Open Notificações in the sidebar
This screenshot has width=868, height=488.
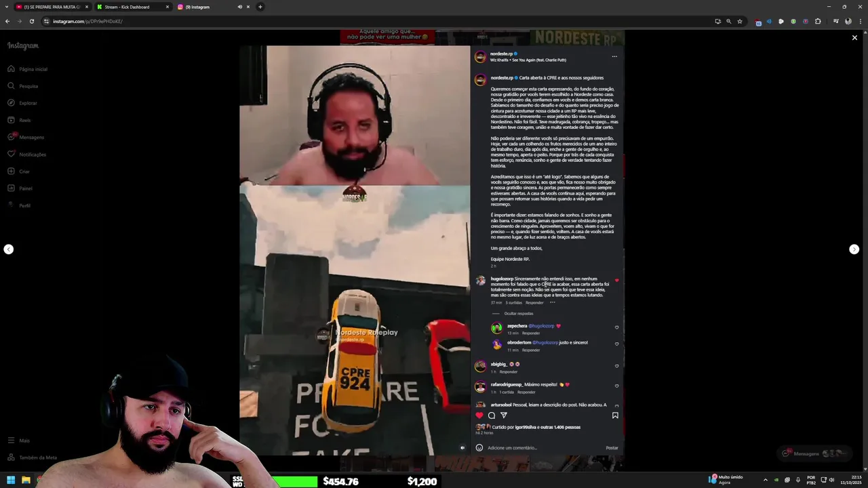pos(27,155)
